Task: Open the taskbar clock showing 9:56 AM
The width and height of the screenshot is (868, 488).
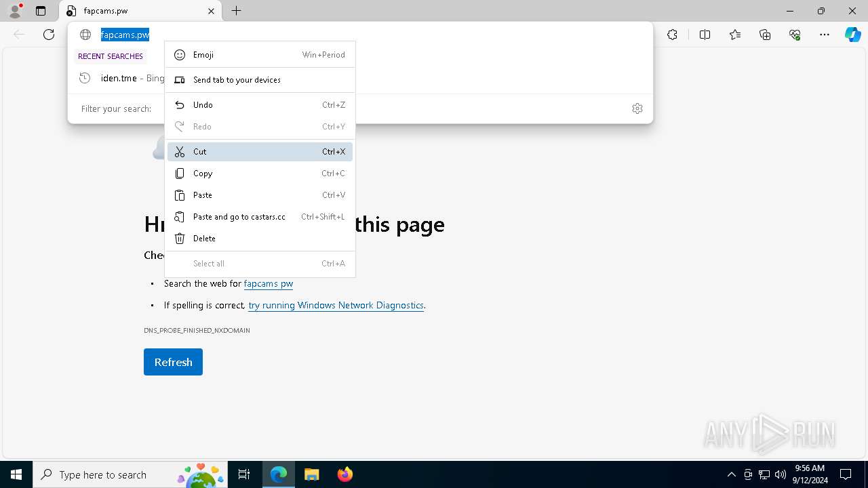Action: [810, 474]
